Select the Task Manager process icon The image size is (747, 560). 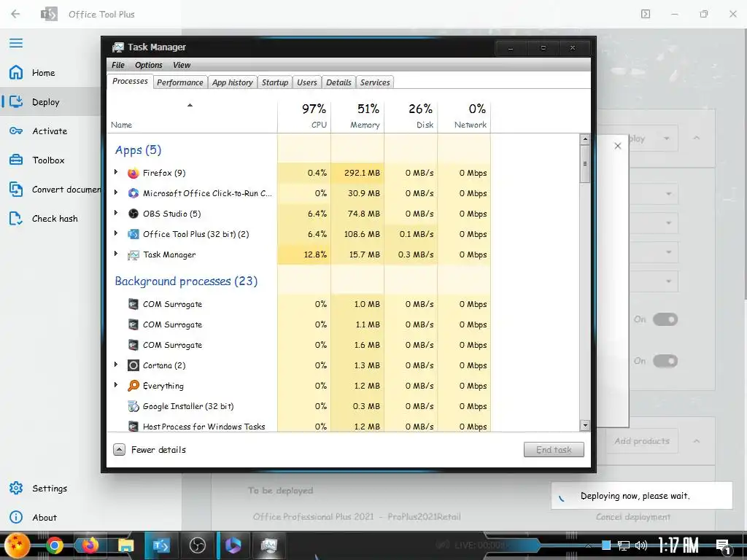pos(133,254)
